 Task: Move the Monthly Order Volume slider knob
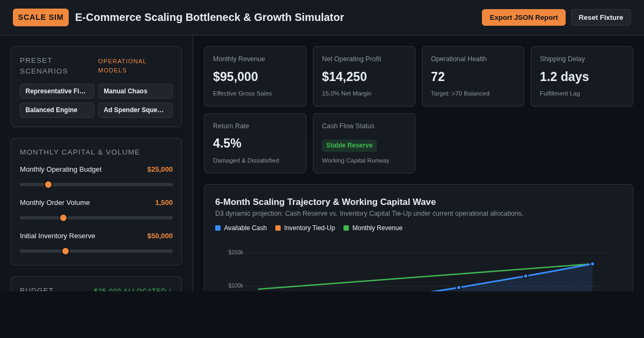[x=63, y=218]
